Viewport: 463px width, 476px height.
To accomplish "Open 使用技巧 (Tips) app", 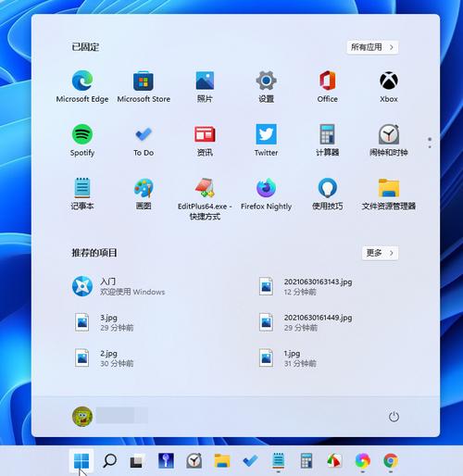I will pyautogui.click(x=327, y=194).
